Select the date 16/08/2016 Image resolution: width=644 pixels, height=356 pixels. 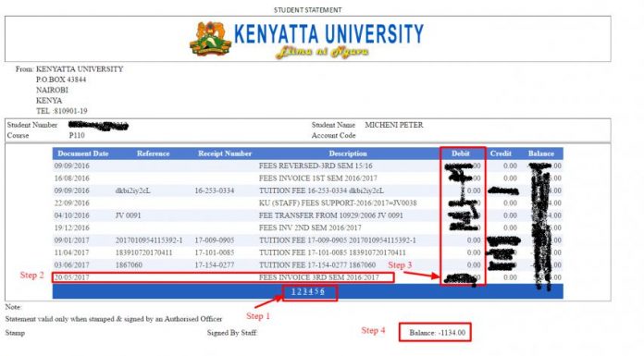coord(72,178)
